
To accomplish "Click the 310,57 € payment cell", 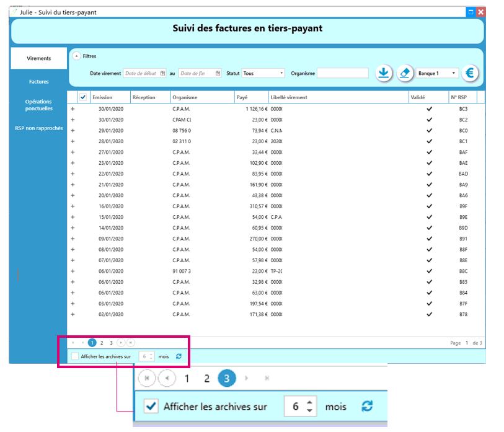I will pos(259,206).
